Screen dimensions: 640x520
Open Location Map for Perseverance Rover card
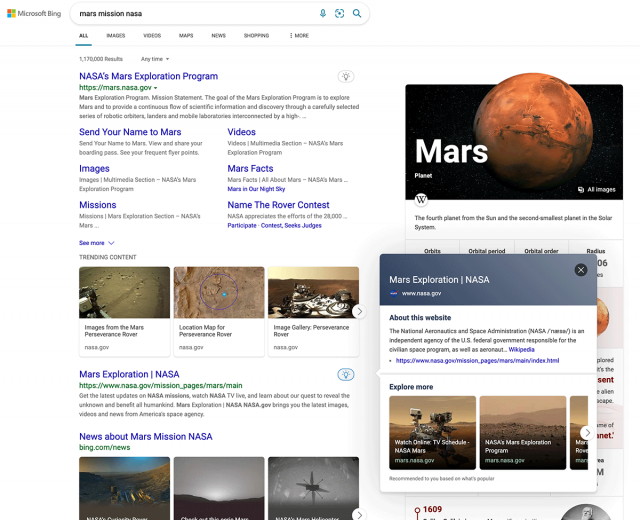219,312
